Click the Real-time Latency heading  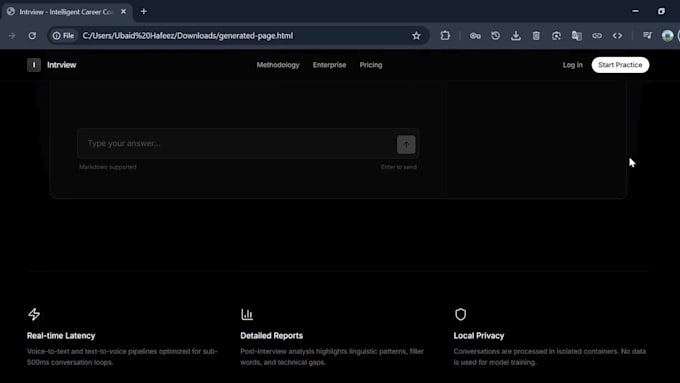(x=61, y=336)
